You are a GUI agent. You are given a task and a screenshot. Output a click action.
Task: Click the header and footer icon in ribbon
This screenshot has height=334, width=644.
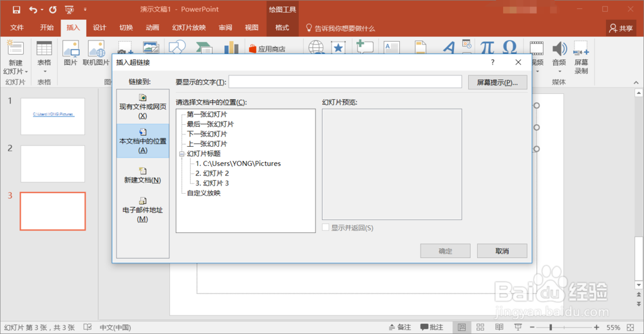pos(420,47)
